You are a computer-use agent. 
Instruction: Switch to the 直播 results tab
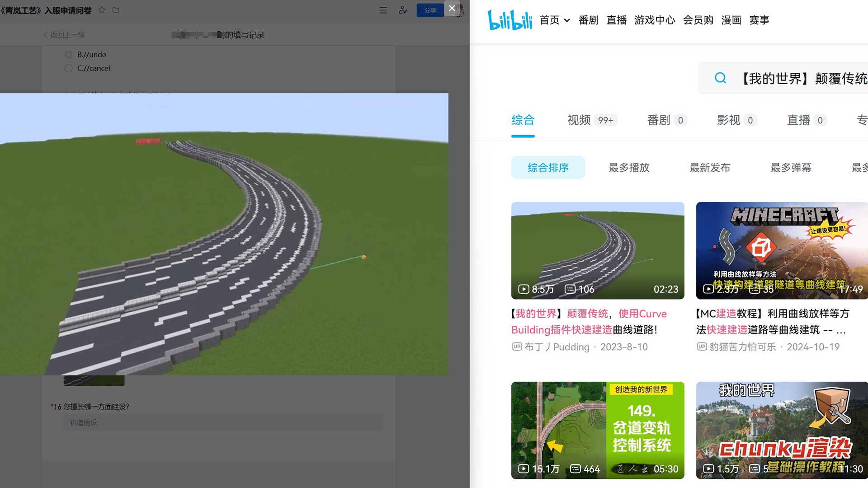pos(807,120)
